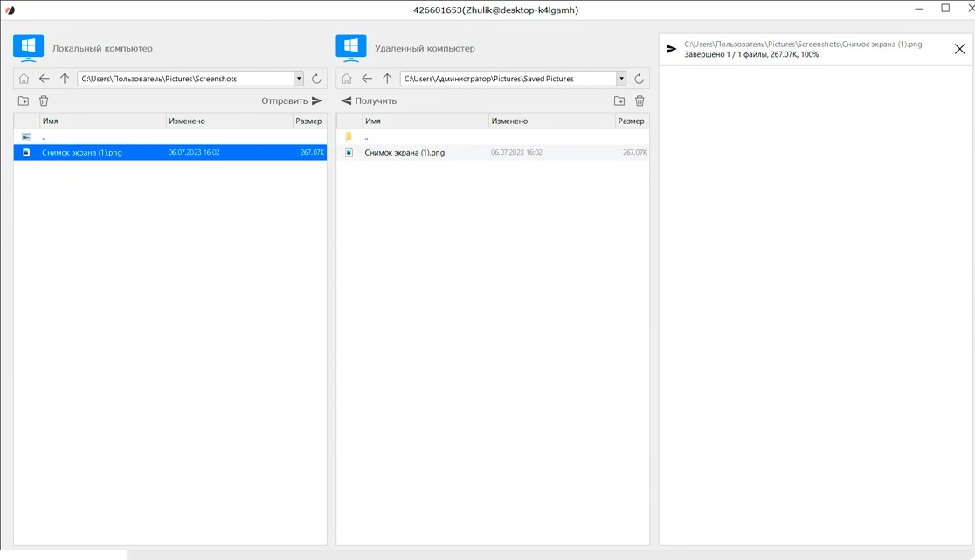The image size is (975, 560).
Task: Delete file on remote computer panel
Action: [x=640, y=101]
